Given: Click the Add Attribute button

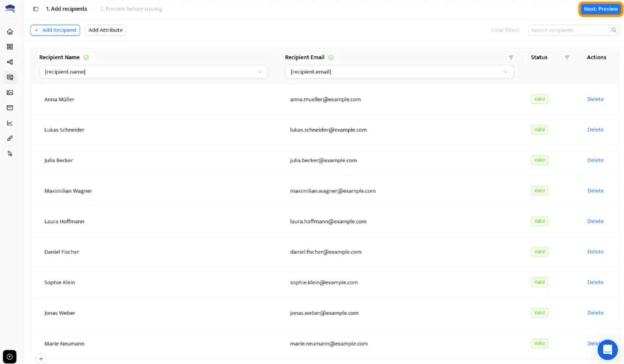Looking at the screenshot, I should click(x=105, y=30).
